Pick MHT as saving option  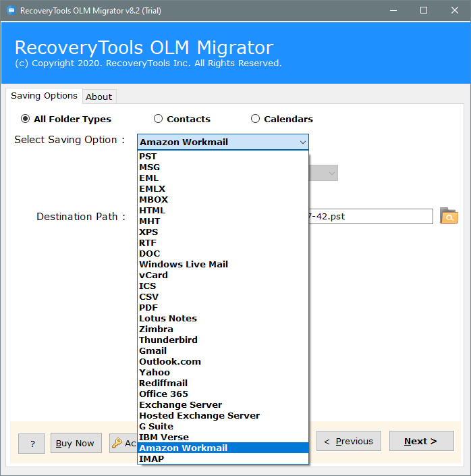(x=223, y=221)
